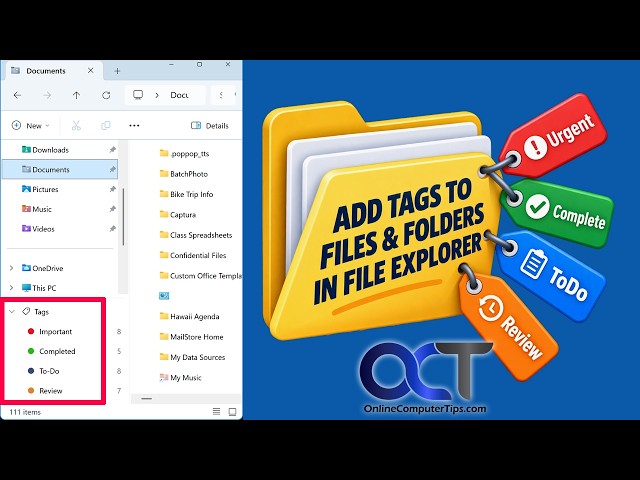Screen dimensions: 640x480
Task: Expand the address bar path chevron
Action: point(157,95)
